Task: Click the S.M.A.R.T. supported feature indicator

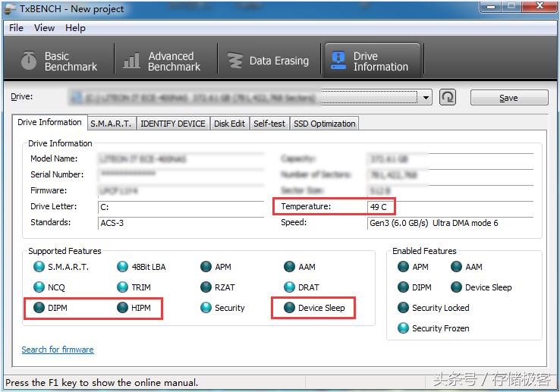Action: [39, 267]
